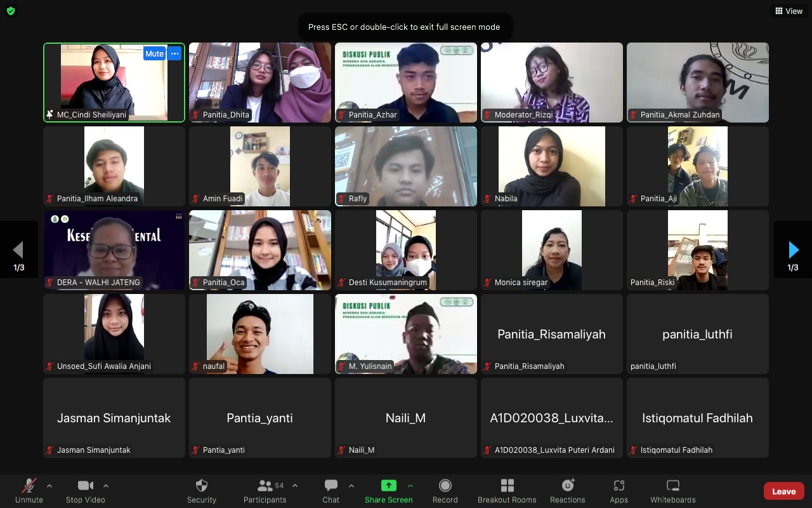Screen dimensions: 812x508
Task: Open the View layout menu
Action: point(789,11)
